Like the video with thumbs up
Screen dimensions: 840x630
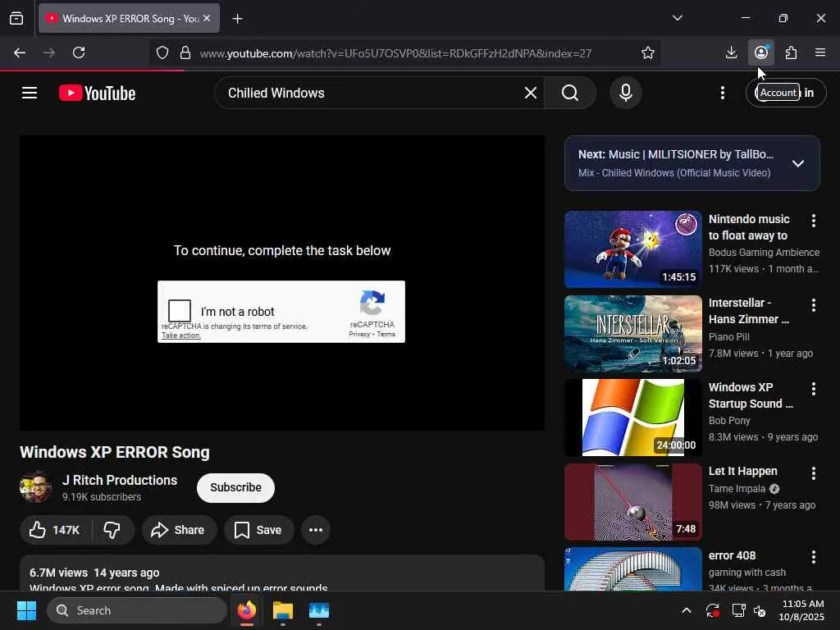(x=54, y=531)
